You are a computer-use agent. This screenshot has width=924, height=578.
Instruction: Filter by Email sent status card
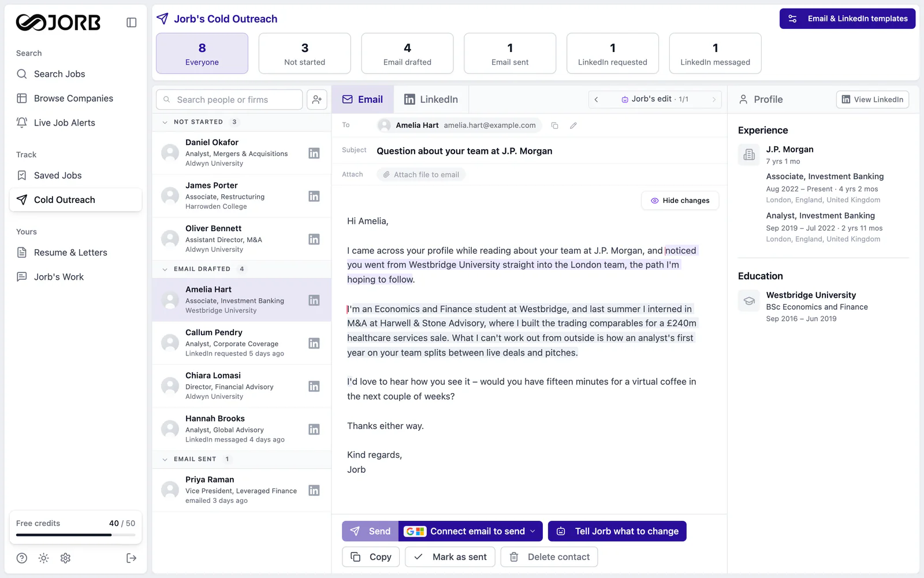510,54
